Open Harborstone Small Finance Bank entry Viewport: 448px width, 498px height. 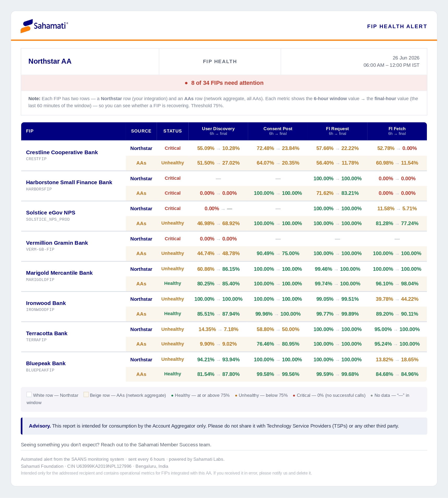(69, 182)
